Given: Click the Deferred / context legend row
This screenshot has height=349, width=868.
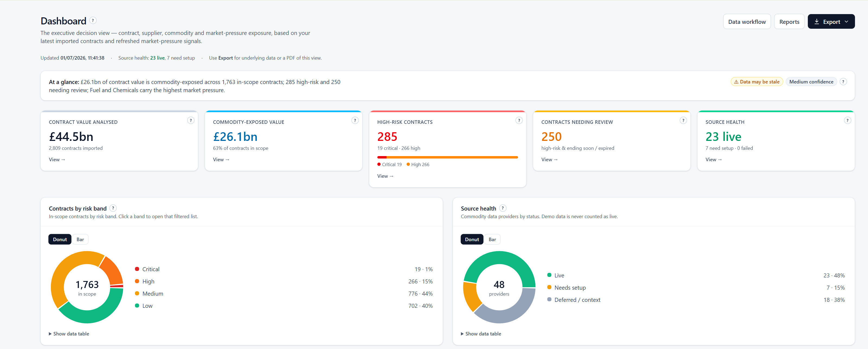Looking at the screenshot, I should (x=696, y=299).
